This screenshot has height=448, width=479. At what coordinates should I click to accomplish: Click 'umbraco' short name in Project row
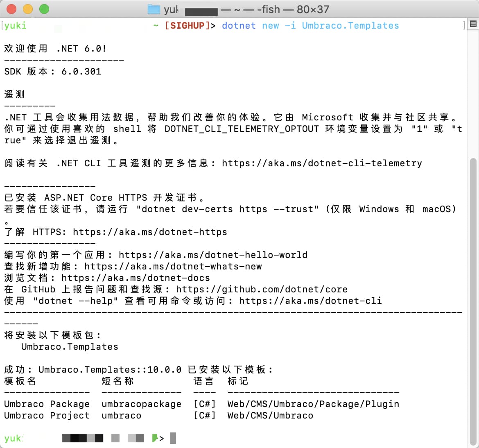click(122, 415)
